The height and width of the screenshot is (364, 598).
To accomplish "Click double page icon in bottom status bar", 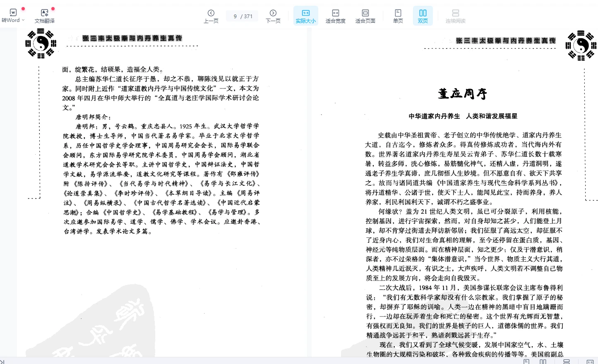I will click(x=543, y=362).
